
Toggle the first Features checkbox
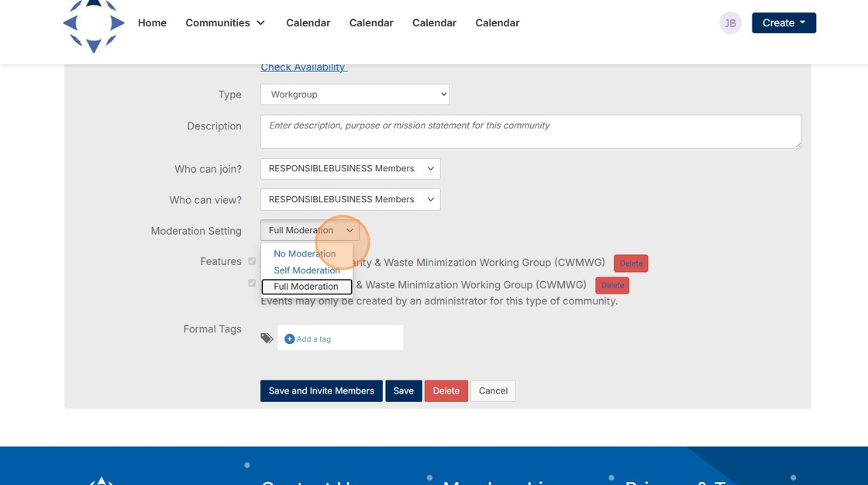point(252,261)
